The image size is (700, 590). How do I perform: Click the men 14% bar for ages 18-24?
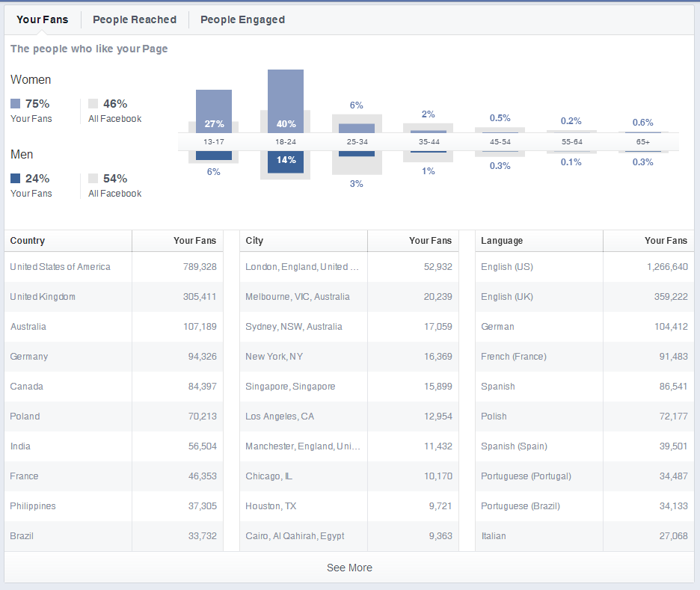286,162
